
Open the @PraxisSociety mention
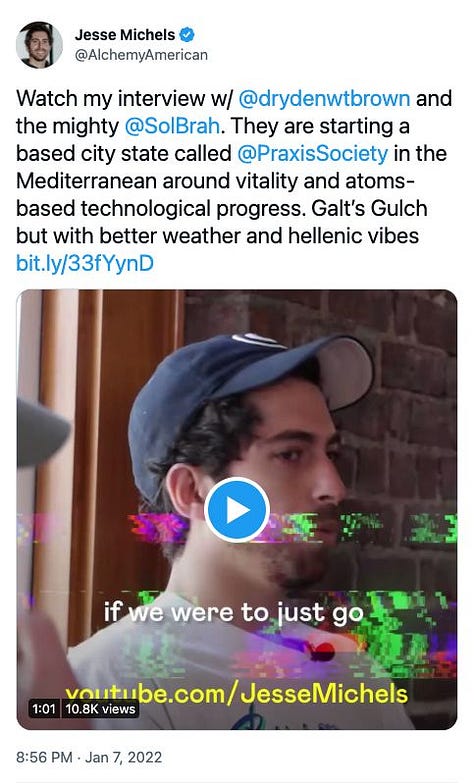pos(312,153)
